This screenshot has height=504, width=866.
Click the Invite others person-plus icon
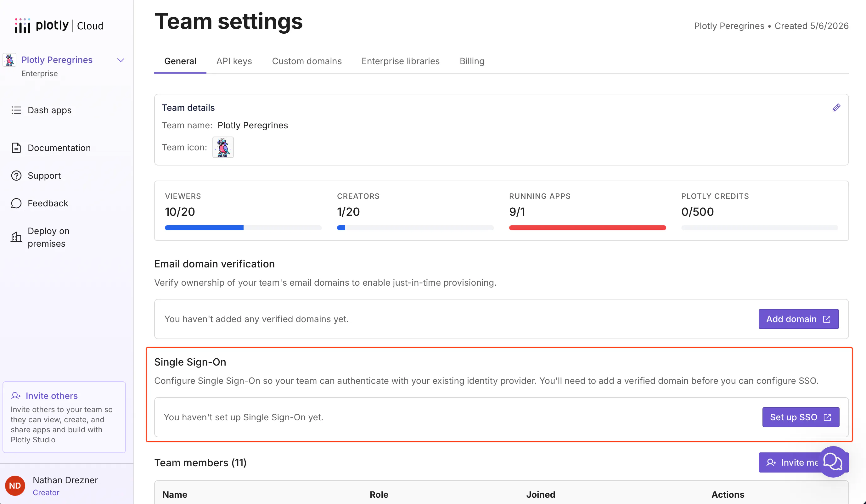point(16,396)
